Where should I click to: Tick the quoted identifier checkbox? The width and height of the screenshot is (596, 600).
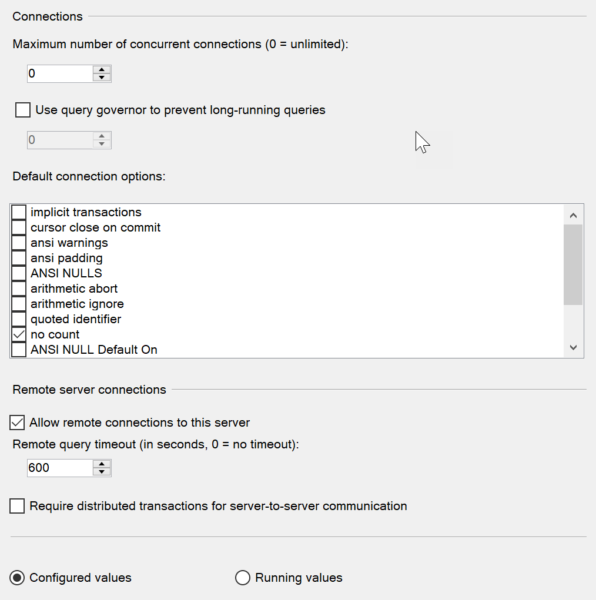pyautogui.click(x=19, y=319)
